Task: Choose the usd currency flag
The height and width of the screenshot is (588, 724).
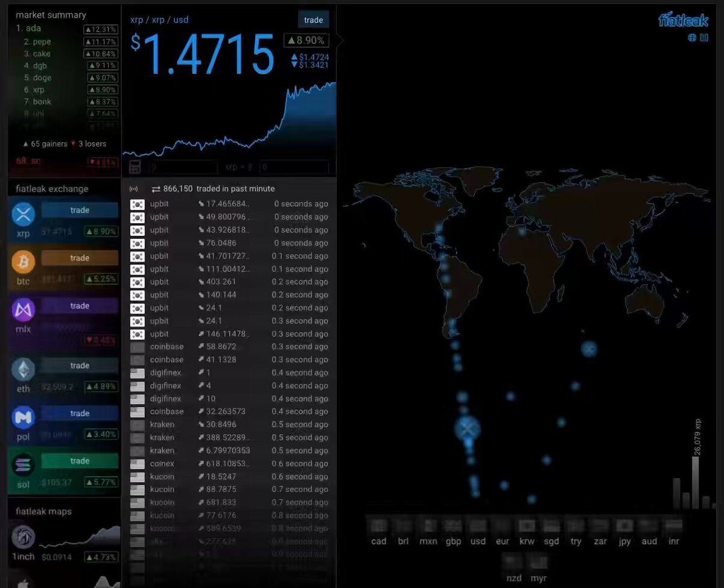Action: click(x=478, y=525)
